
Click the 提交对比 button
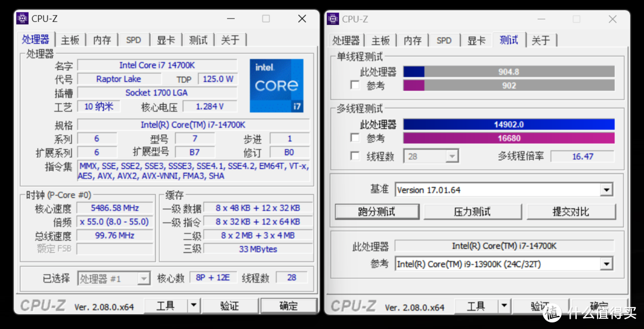tap(571, 212)
